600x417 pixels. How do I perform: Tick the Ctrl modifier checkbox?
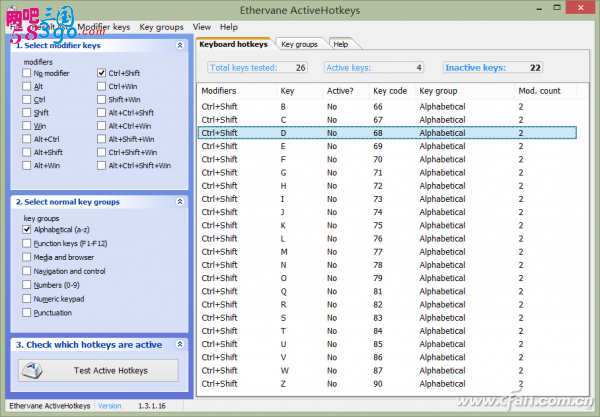(26, 99)
